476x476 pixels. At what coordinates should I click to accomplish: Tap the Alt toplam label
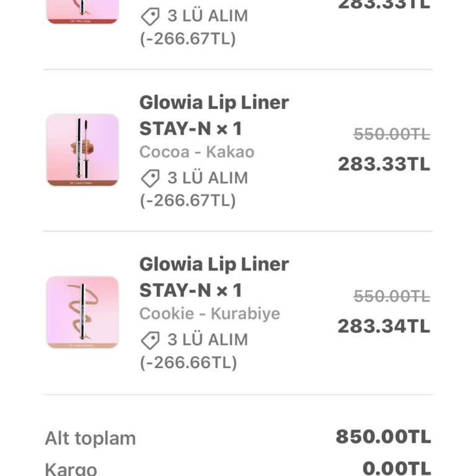point(90,438)
